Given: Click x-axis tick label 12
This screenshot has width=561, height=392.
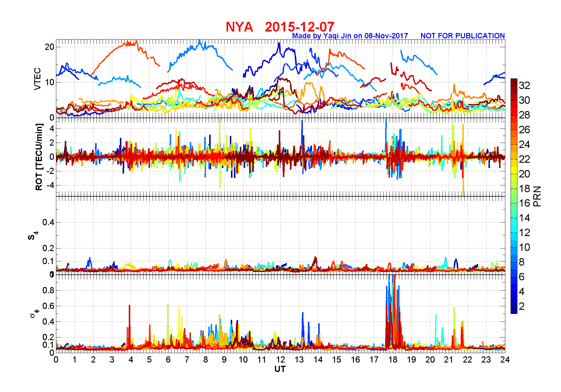Looking at the screenshot, I should [x=280, y=360].
